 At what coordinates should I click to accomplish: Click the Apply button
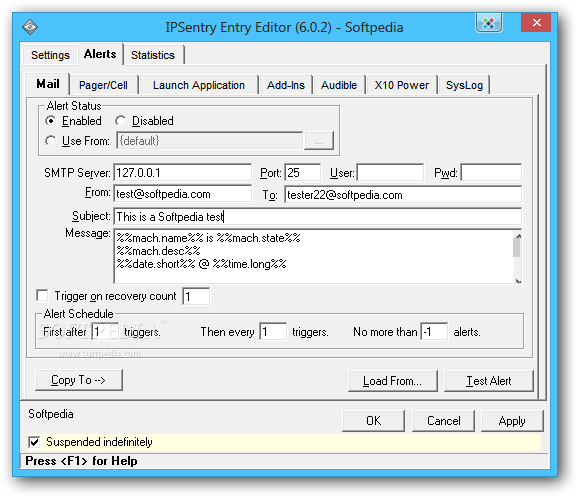click(512, 421)
